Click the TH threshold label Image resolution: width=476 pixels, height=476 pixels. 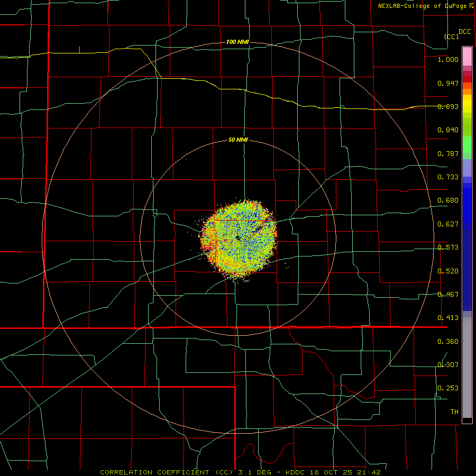pyautogui.click(x=454, y=412)
